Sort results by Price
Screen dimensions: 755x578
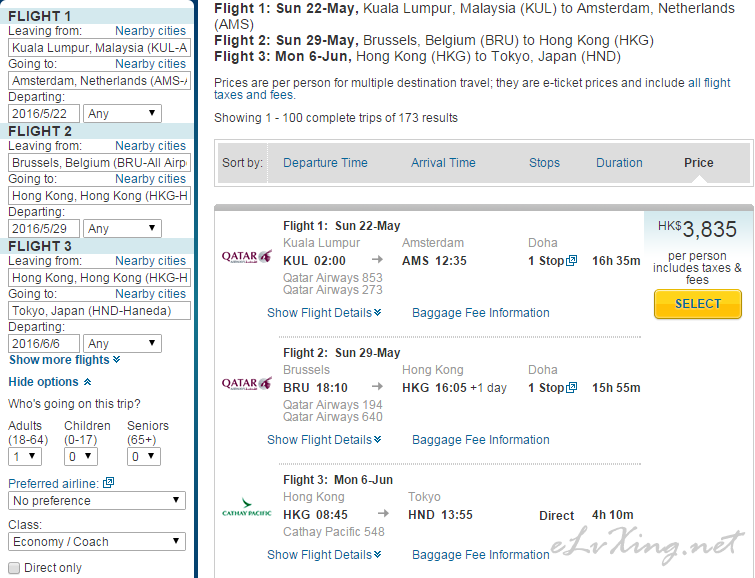[x=699, y=163]
